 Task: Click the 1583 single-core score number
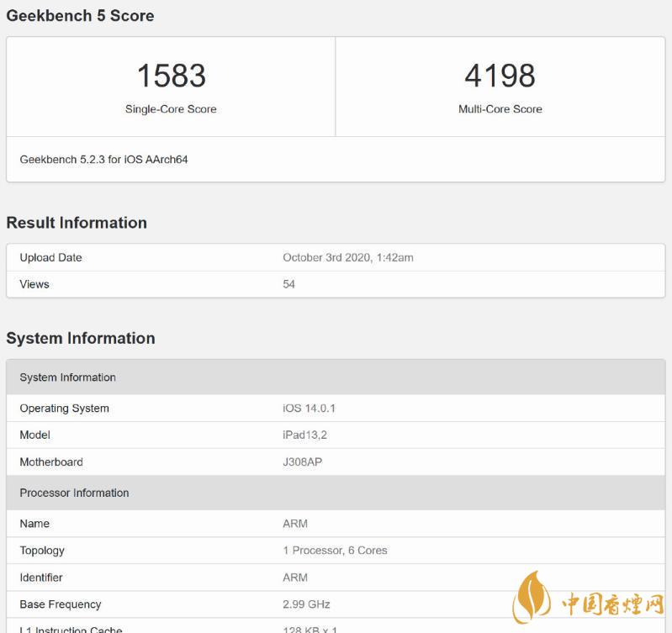[x=171, y=76]
